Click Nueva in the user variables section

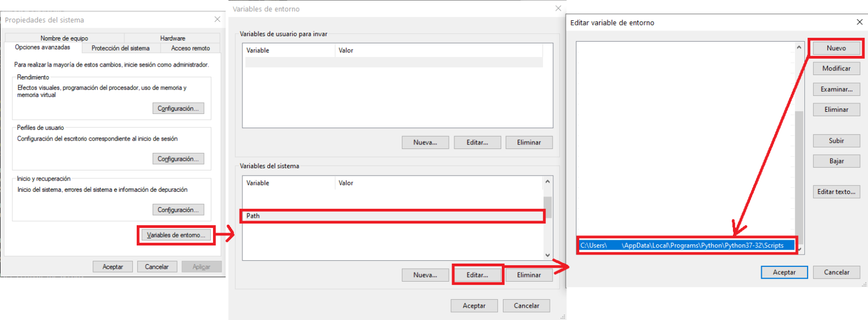(425, 143)
